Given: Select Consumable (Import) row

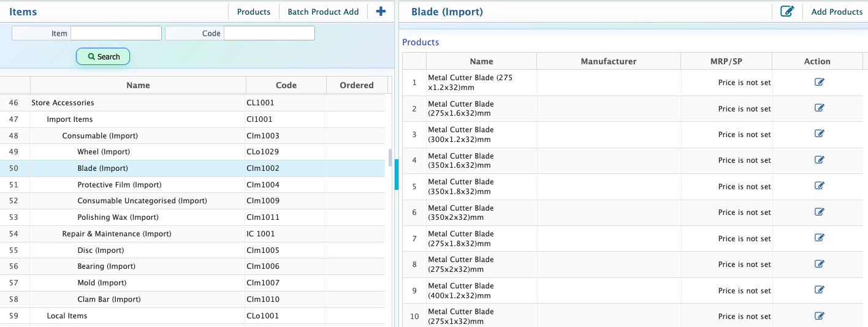Looking at the screenshot, I should click(x=192, y=136).
